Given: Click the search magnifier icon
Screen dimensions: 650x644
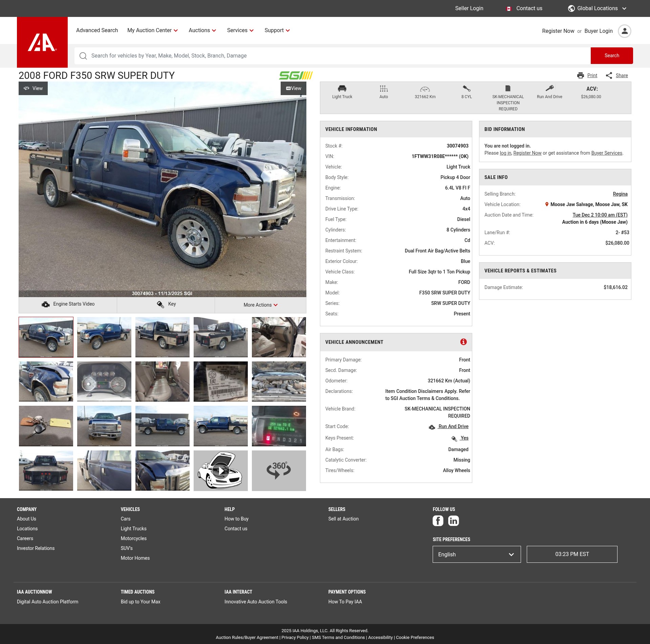Looking at the screenshot, I should (83, 56).
